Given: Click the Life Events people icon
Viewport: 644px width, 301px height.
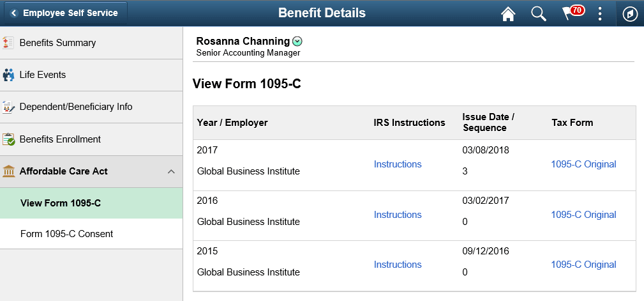Looking at the screenshot, I should pos(8,75).
